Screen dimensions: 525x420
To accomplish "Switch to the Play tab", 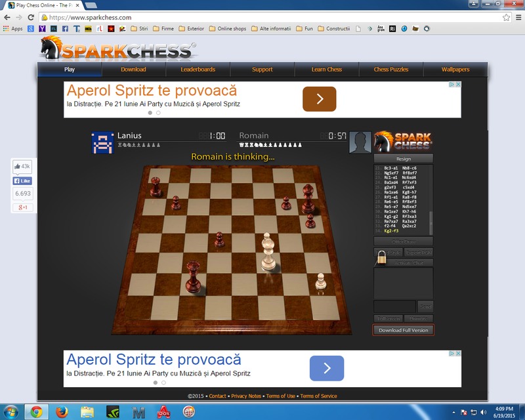I will pyautogui.click(x=70, y=70).
